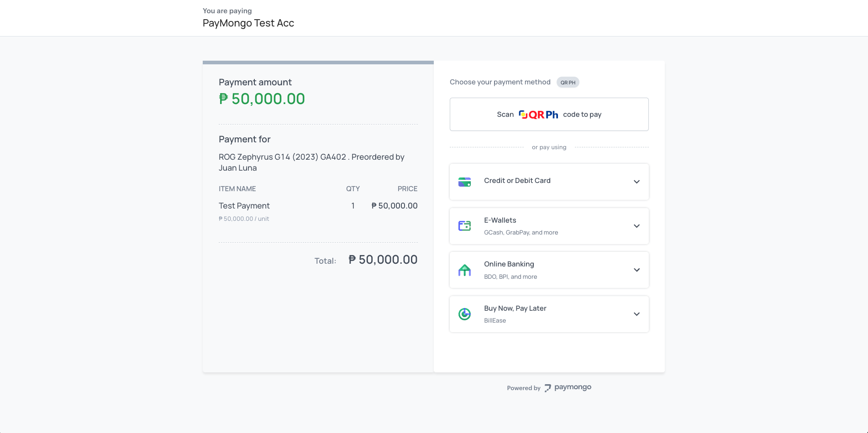Click the QR PH badge
868x433 pixels.
point(568,83)
